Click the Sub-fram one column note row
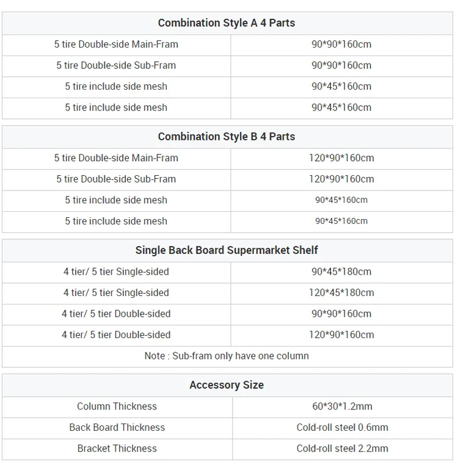Screen dimensions: 458x476 pyautogui.click(x=227, y=356)
